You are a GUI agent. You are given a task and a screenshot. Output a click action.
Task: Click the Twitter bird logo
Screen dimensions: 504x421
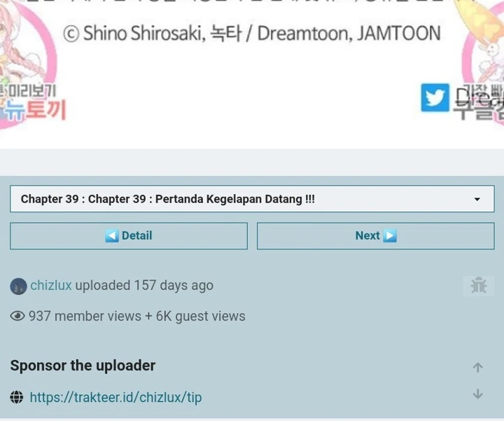click(x=435, y=97)
